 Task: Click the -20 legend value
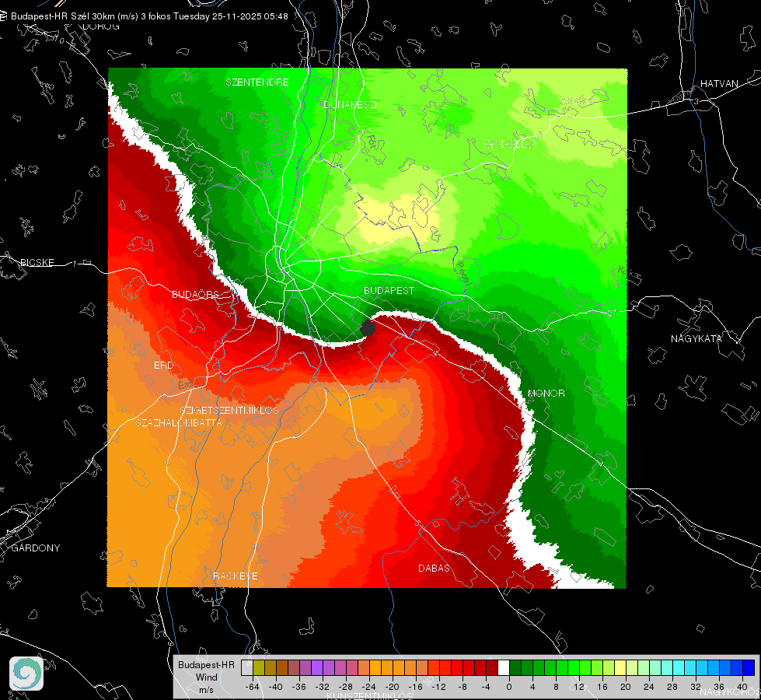(x=392, y=687)
